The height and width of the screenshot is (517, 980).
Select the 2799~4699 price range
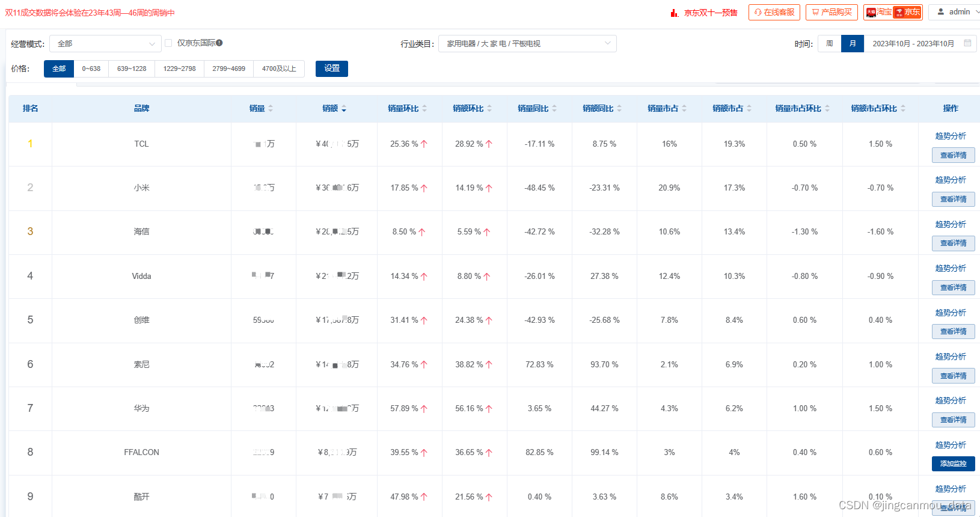coord(228,69)
